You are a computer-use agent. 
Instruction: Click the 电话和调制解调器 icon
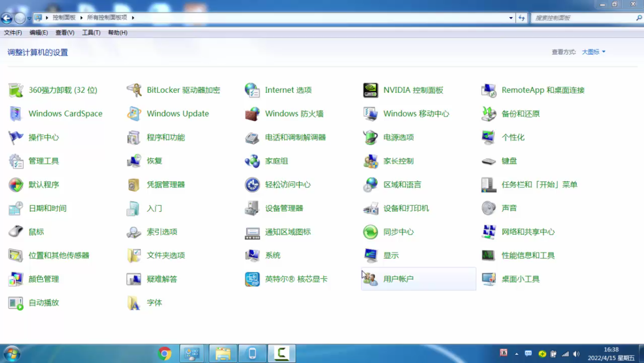click(252, 137)
